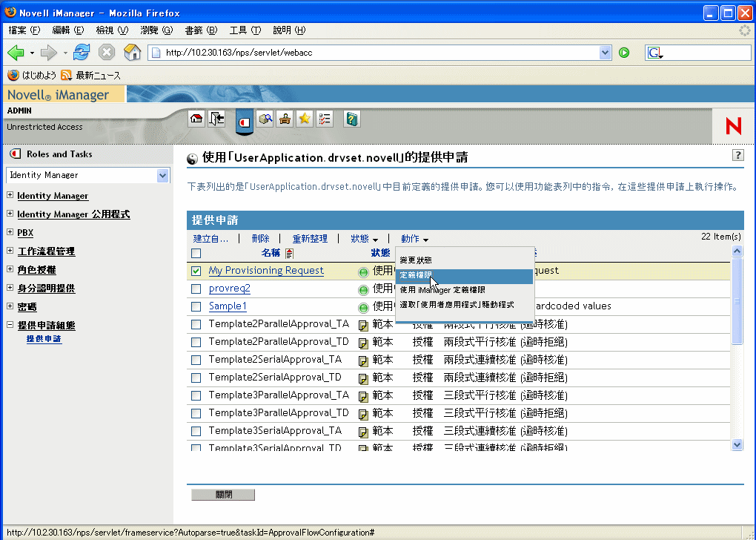Click green status icon of provreq2
Image resolution: width=756 pixels, height=540 pixels.
pos(363,290)
